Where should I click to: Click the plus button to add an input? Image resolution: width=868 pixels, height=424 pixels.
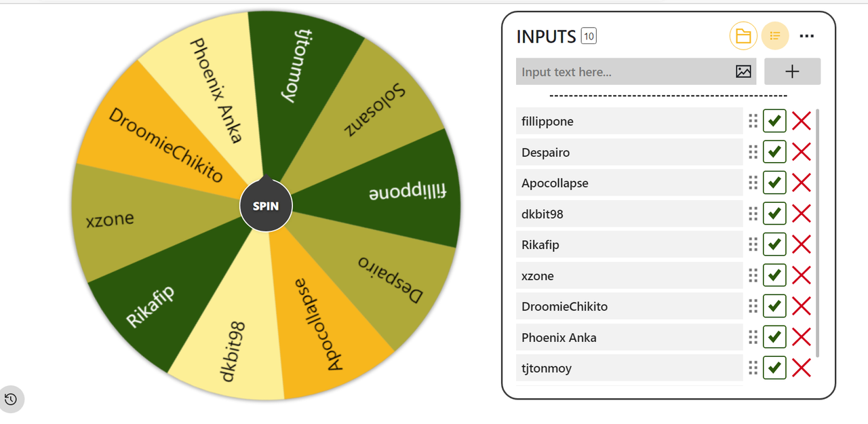click(x=792, y=71)
